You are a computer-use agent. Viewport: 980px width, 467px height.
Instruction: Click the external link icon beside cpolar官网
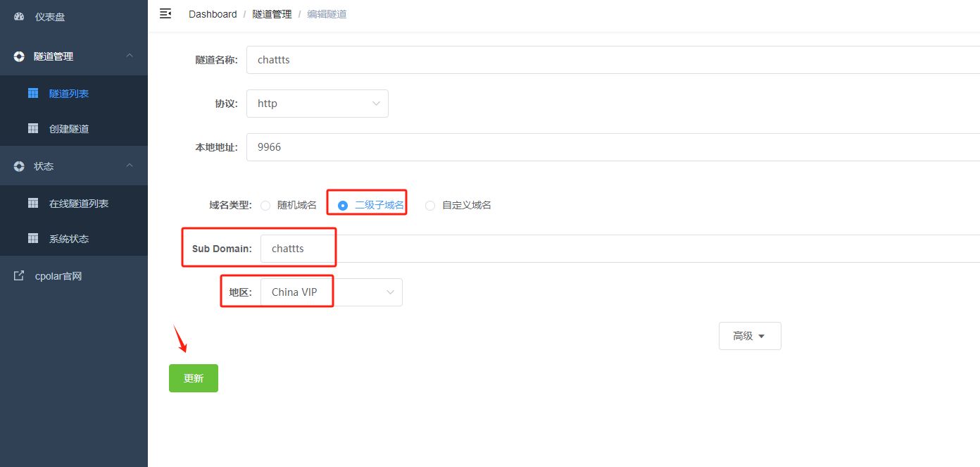pos(18,275)
